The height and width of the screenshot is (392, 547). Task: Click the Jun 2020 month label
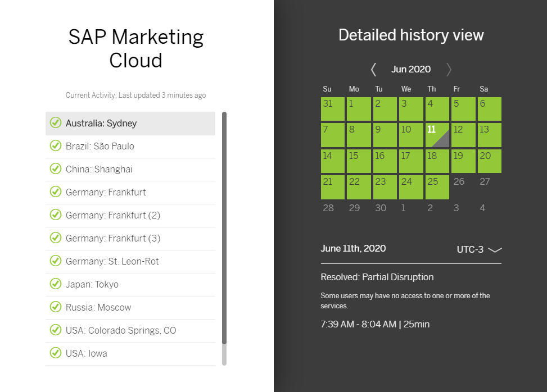pyautogui.click(x=411, y=69)
